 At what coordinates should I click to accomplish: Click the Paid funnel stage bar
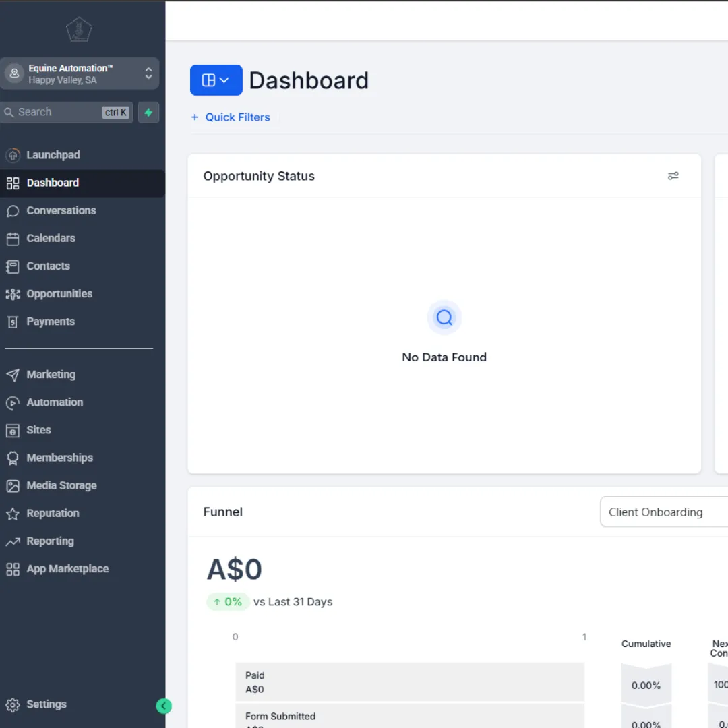pos(410,682)
